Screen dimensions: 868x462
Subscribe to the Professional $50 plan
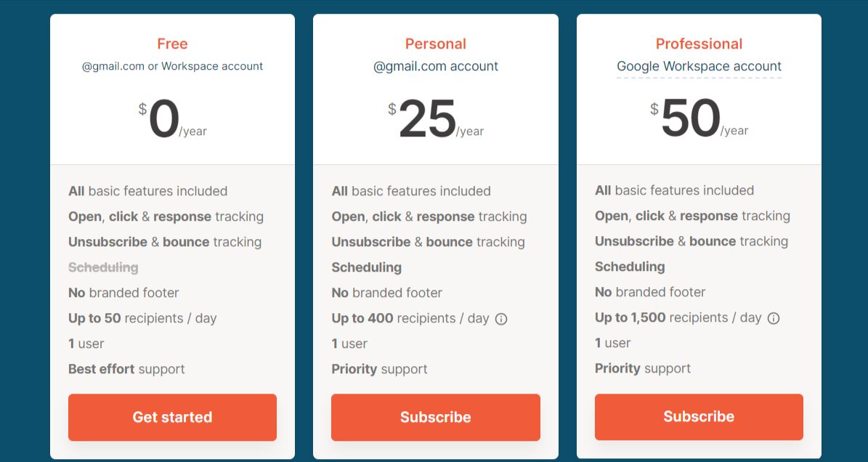coord(699,417)
